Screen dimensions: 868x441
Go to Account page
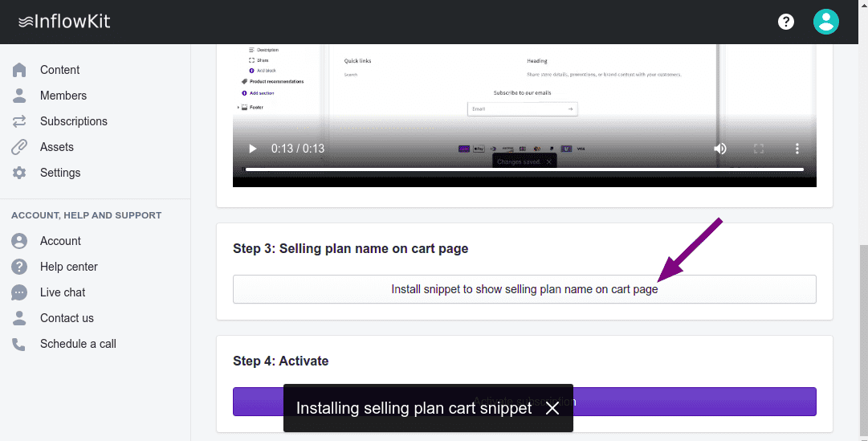[60, 241]
